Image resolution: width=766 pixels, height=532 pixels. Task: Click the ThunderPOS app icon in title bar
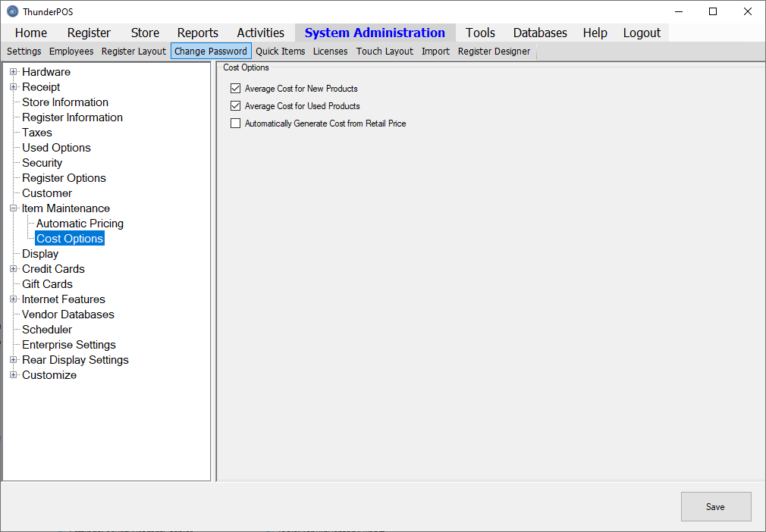(x=12, y=11)
